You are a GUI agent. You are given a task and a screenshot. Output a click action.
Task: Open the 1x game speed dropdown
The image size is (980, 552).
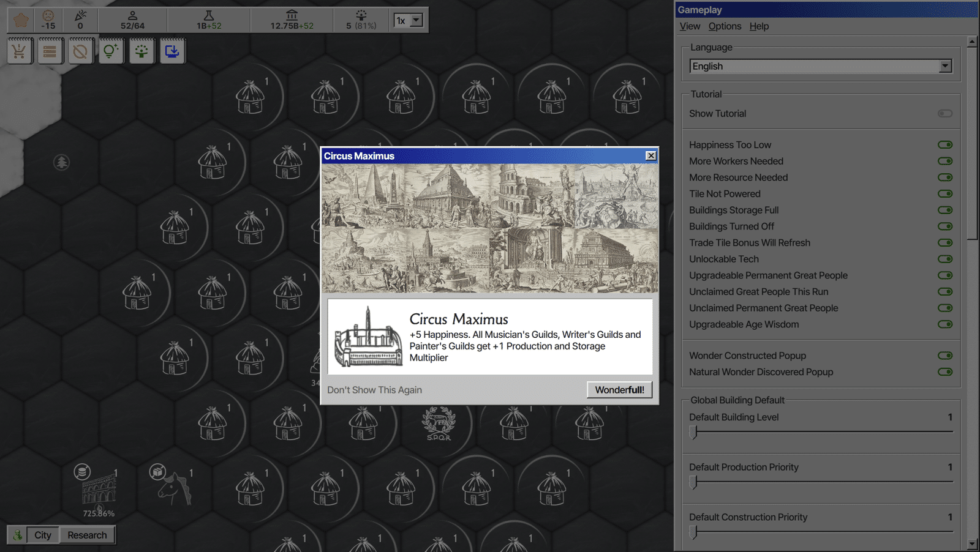point(408,20)
